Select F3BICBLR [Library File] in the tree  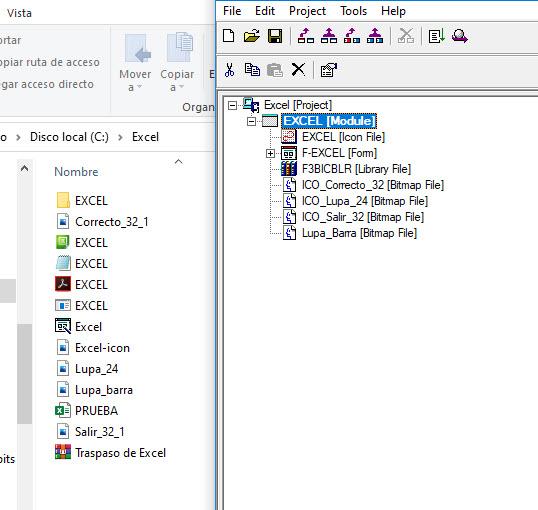pos(356,169)
